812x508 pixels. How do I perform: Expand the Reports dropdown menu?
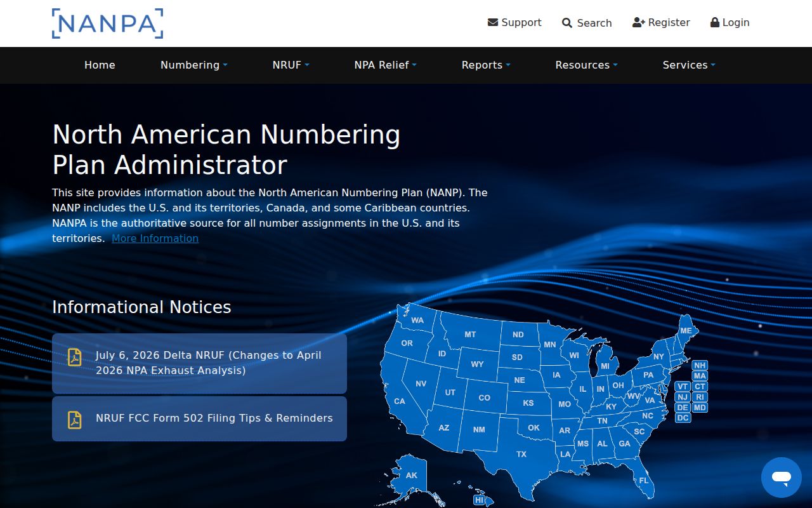click(485, 65)
